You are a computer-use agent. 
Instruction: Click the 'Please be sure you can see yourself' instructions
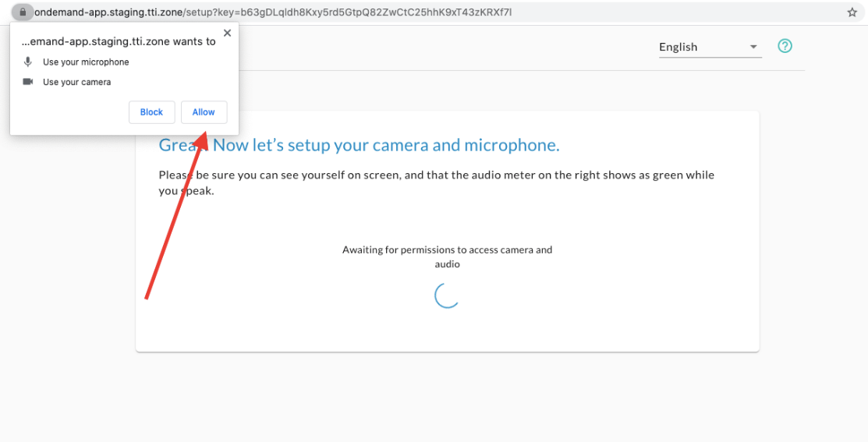(437, 183)
